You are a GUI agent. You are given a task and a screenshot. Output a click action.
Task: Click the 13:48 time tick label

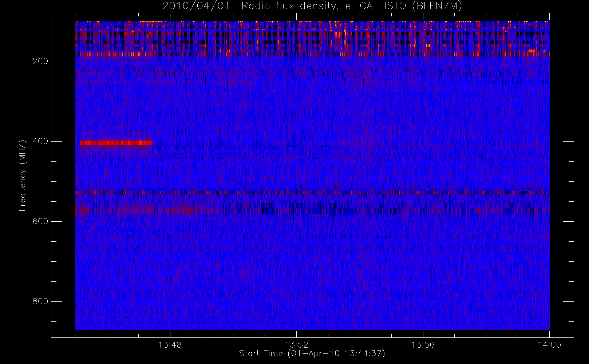click(170, 345)
